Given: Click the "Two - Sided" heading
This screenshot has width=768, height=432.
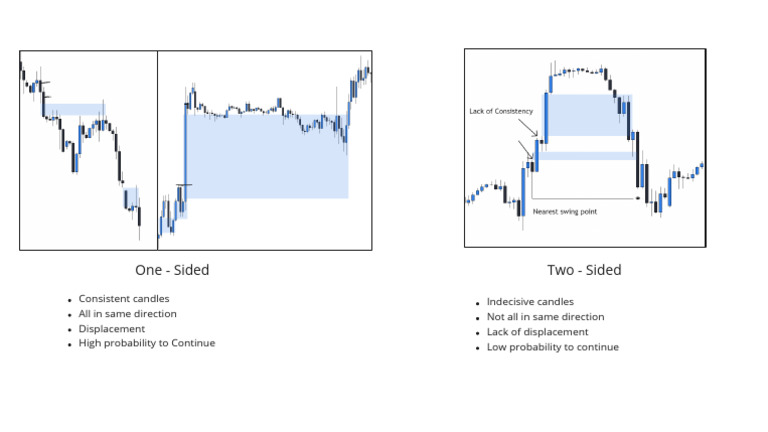Looking at the screenshot, I should click(584, 270).
